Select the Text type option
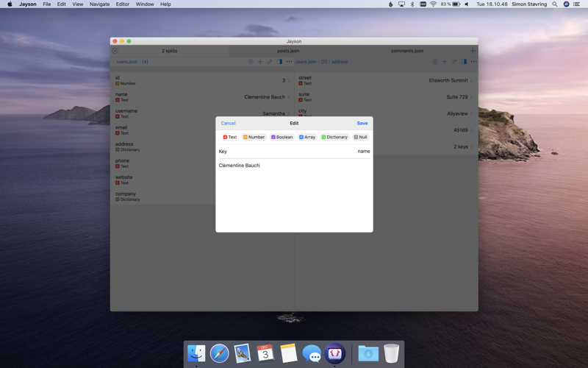 coord(229,137)
